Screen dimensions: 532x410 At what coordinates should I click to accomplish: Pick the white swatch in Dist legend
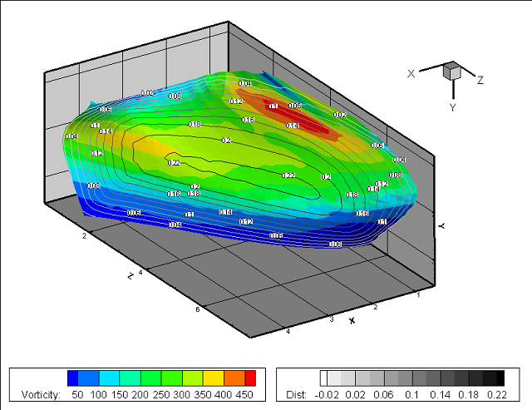tap(325, 378)
